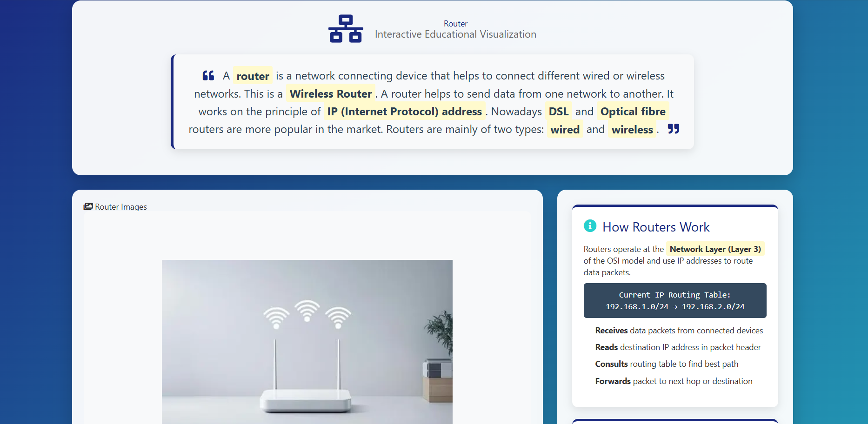The height and width of the screenshot is (424, 868).
Task: Click the highlighted 'Wireless Router' term
Action: [331, 94]
